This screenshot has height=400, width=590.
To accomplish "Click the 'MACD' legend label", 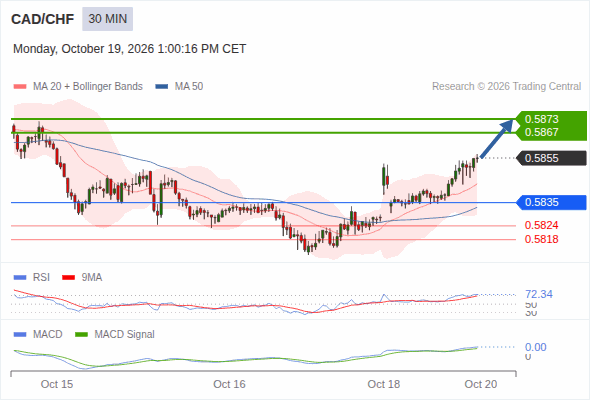I will click(47, 335).
